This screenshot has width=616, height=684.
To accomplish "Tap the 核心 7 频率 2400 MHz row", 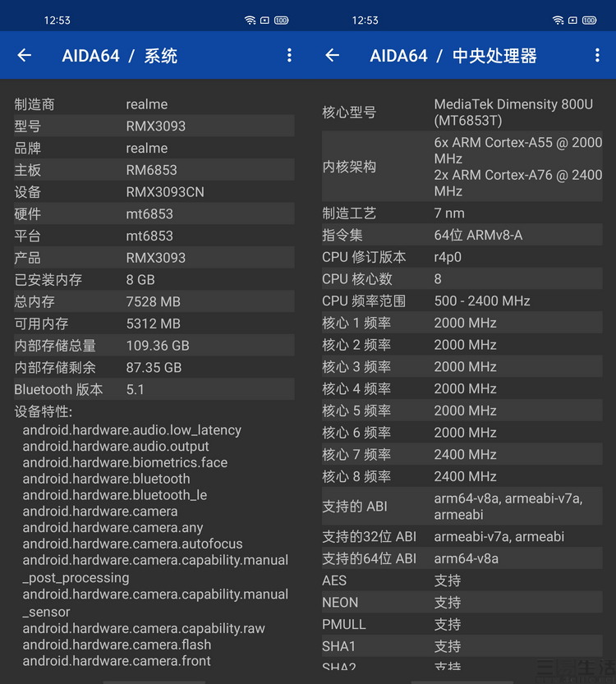I will click(x=462, y=455).
